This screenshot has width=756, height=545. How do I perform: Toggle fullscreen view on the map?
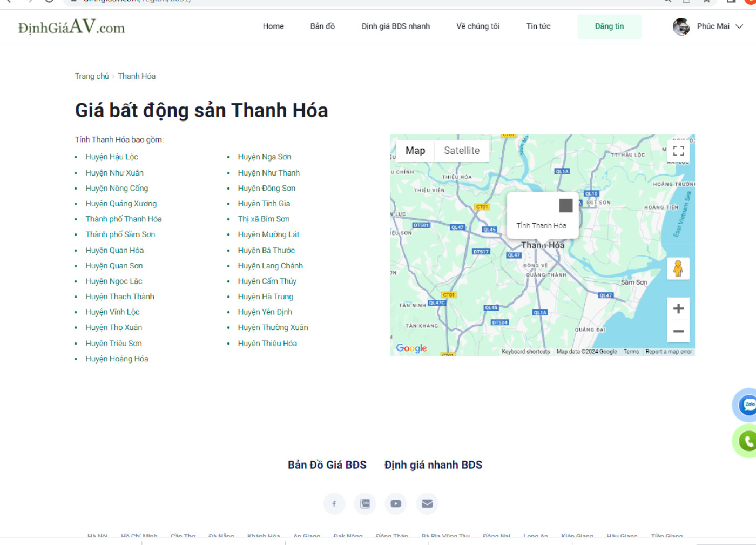click(678, 151)
